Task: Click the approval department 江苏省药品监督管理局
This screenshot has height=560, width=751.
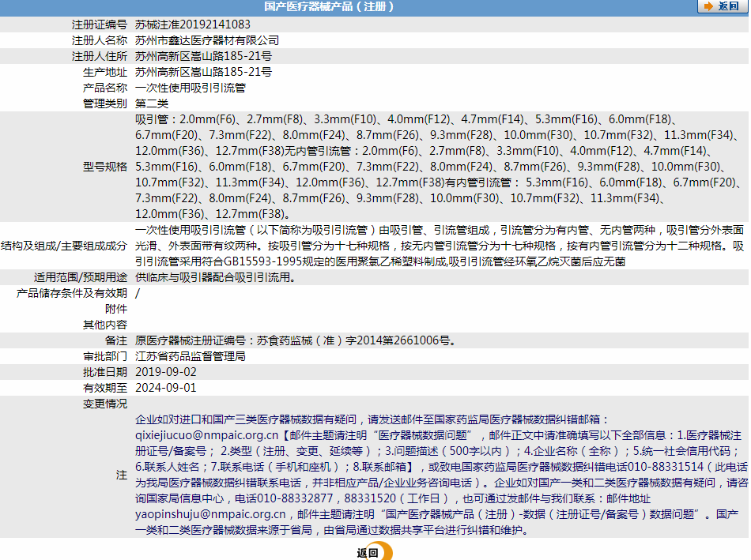Action: point(191,356)
